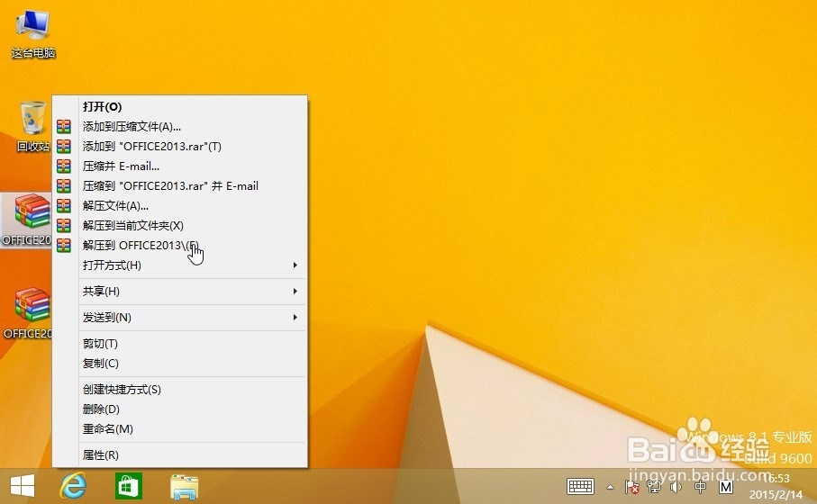
Task: Choose 删除(D) in context menu
Action: (x=180, y=409)
